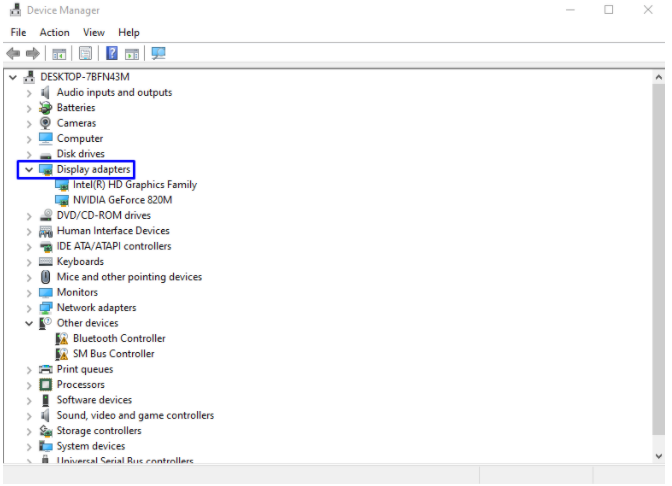Open the Help menu
This screenshot has height=486, width=672.
coord(129,33)
